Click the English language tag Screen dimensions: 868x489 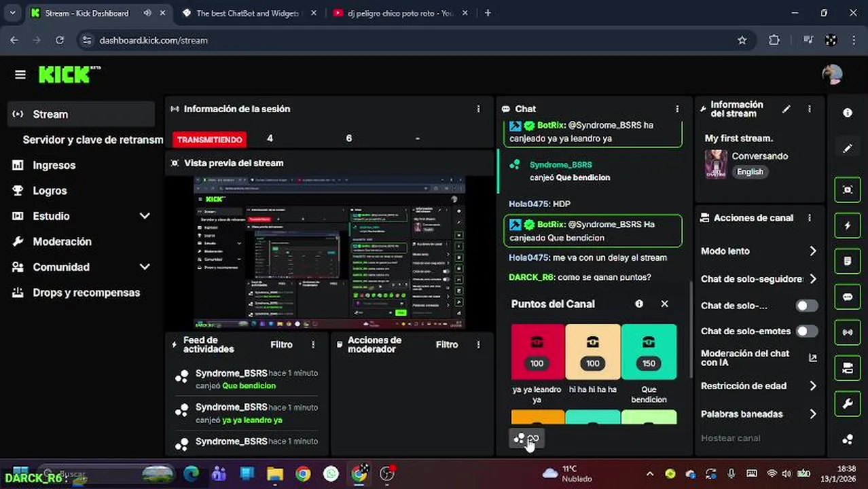[750, 172]
